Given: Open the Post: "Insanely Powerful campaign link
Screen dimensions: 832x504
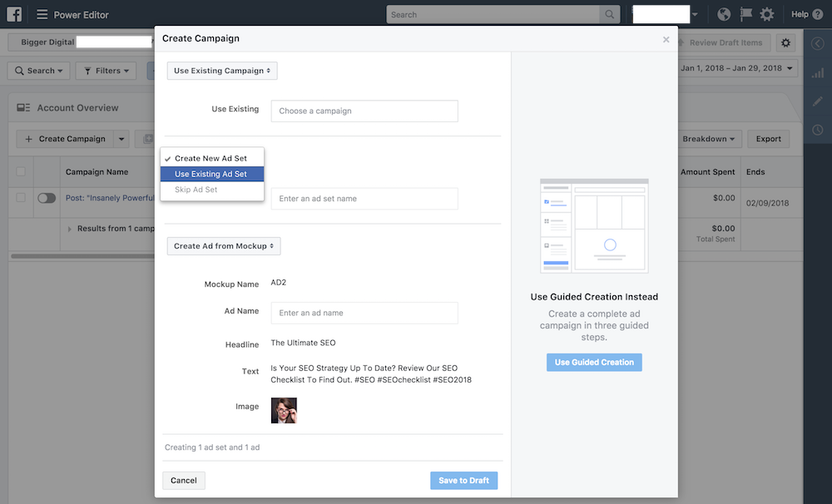Looking at the screenshot, I should 110,198.
